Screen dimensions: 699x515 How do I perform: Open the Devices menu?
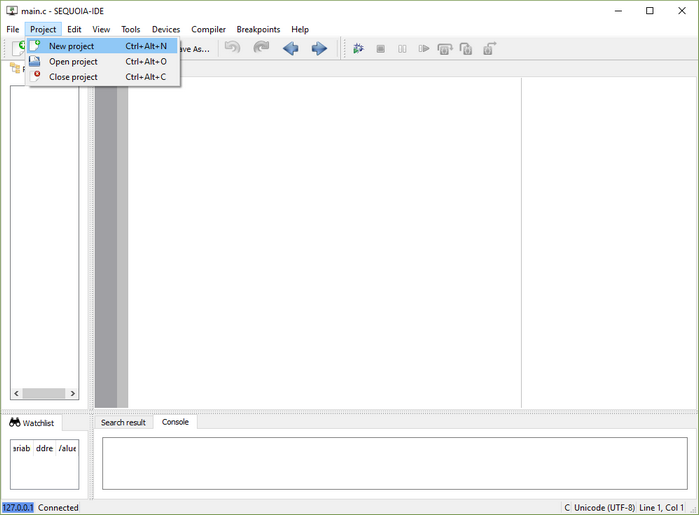(166, 29)
